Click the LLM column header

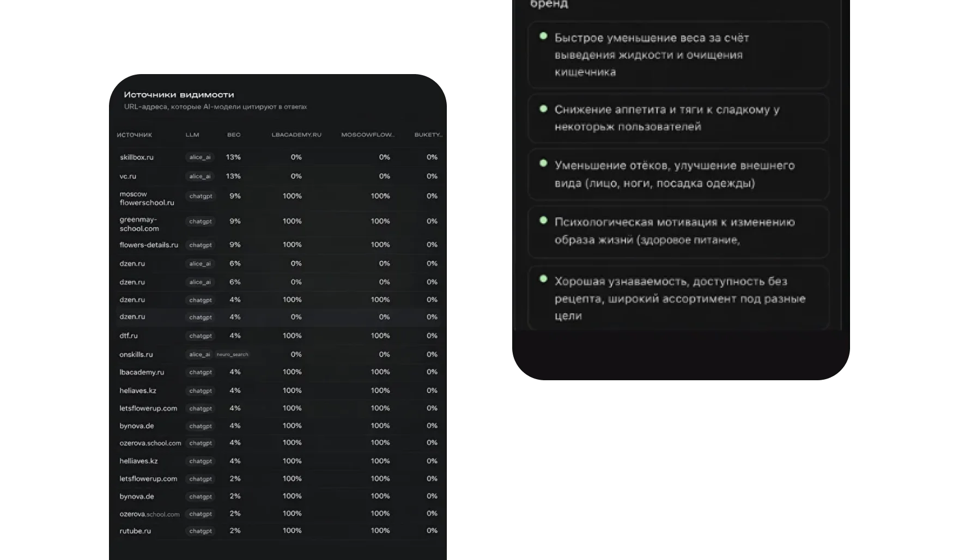click(x=192, y=135)
